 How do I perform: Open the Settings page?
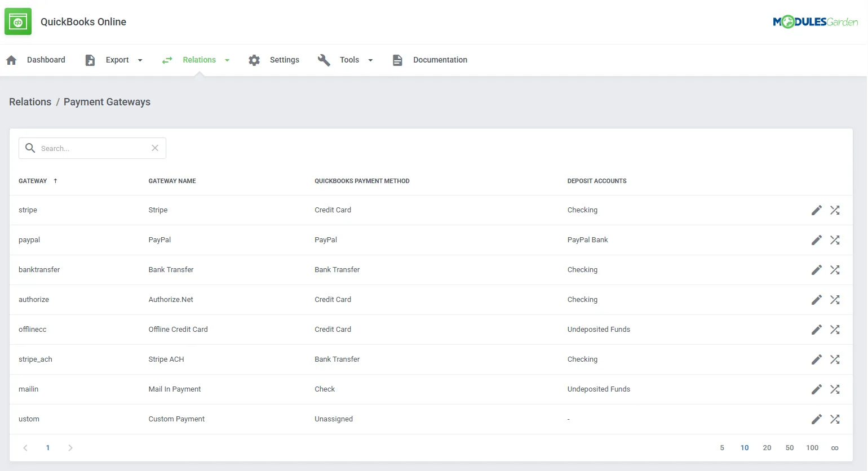coord(274,60)
